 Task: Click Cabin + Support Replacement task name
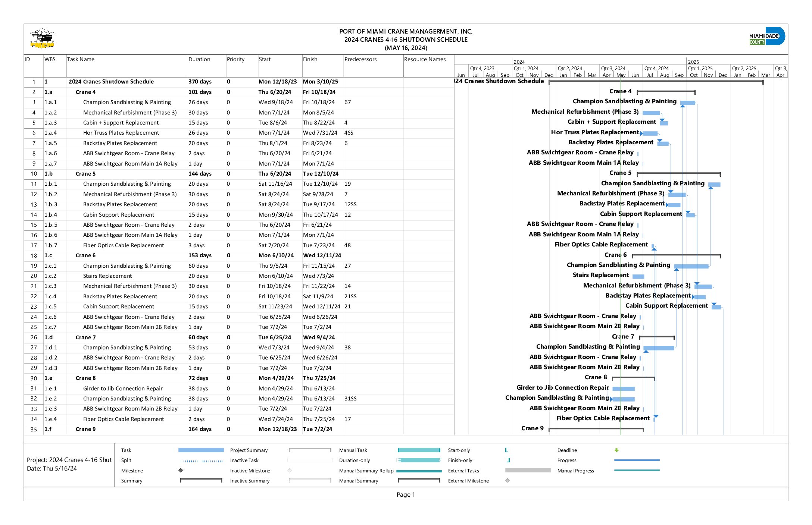click(121, 123)
